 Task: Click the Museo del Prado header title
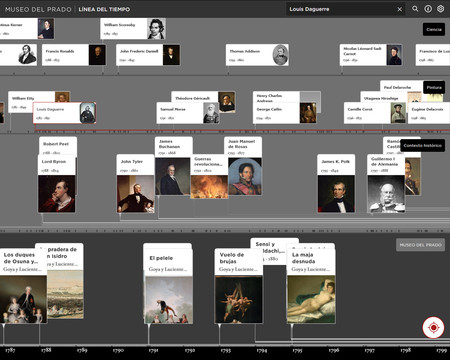click(x=38, y=9)
